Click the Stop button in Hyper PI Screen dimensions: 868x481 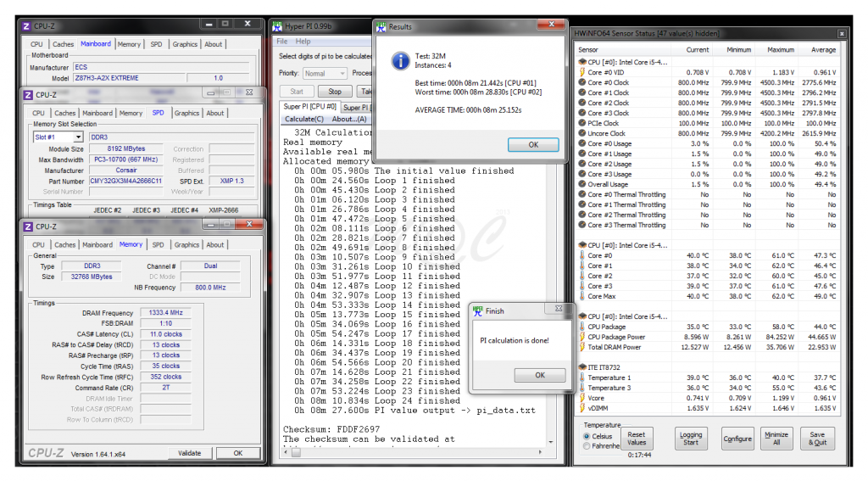tap(335, 92)
